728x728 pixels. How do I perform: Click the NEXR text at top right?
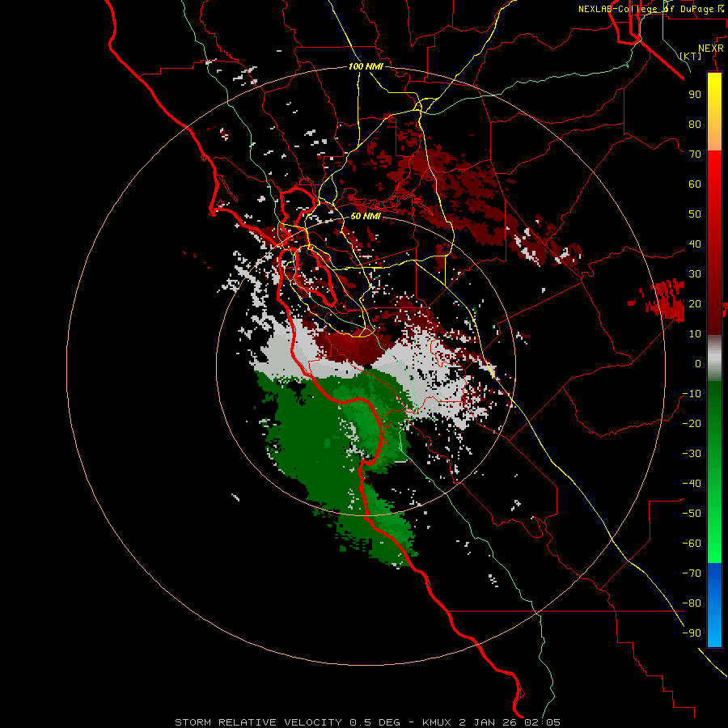(711, 49)
